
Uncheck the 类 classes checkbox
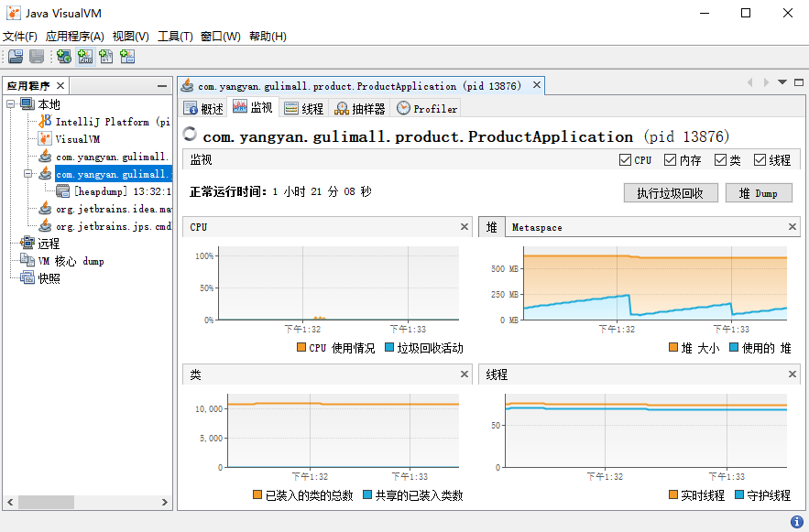(x=720, y=160)
